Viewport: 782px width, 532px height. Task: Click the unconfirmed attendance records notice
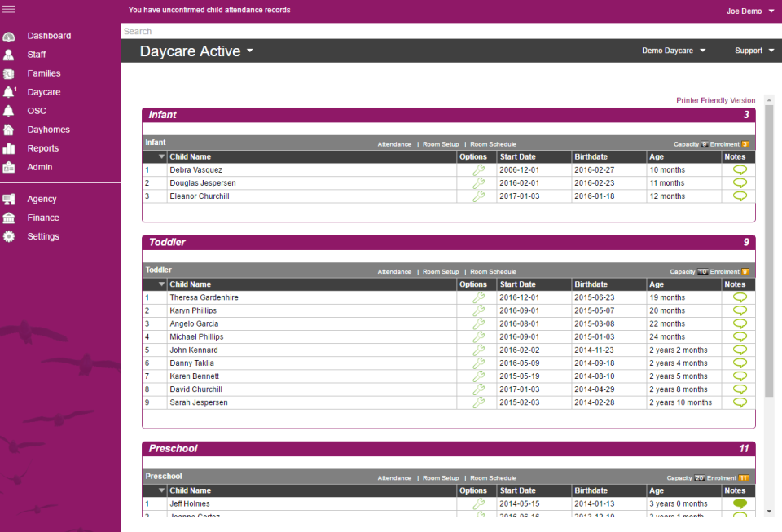209,10
